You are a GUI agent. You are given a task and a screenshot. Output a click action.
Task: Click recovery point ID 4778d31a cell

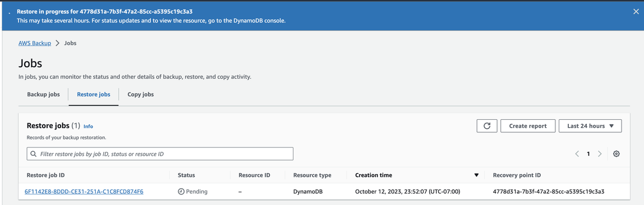click(549, 192)
